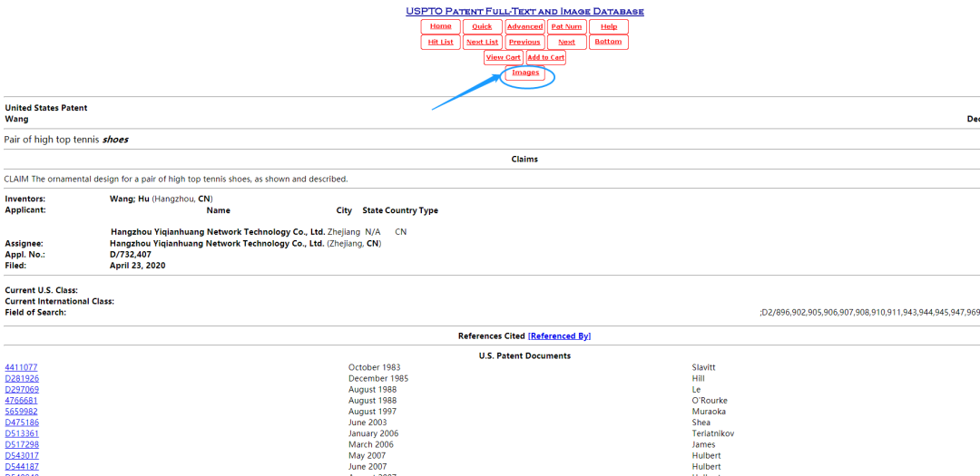Open cited patent D475186
Image resolution: width=980 pixels, height=476 pixels.
pyautogui.click(x=22, y=423)
